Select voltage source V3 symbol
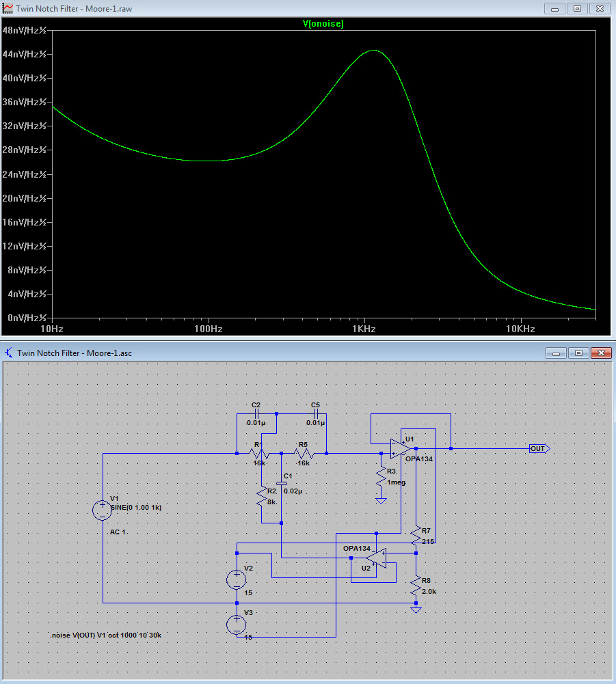616x684 pixels. (236, 625)
